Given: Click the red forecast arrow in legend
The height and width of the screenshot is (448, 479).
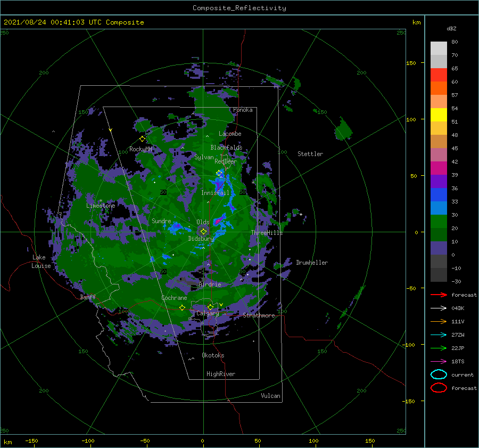Looking at the screenshot, I should click(439, 295).
